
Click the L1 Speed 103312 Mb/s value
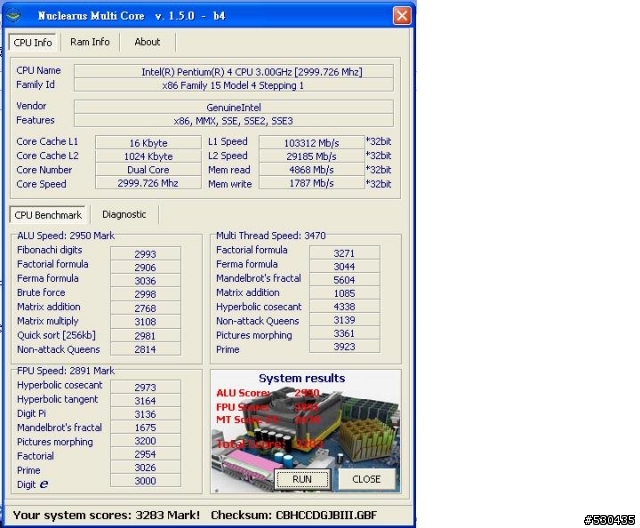click(312, 143)
